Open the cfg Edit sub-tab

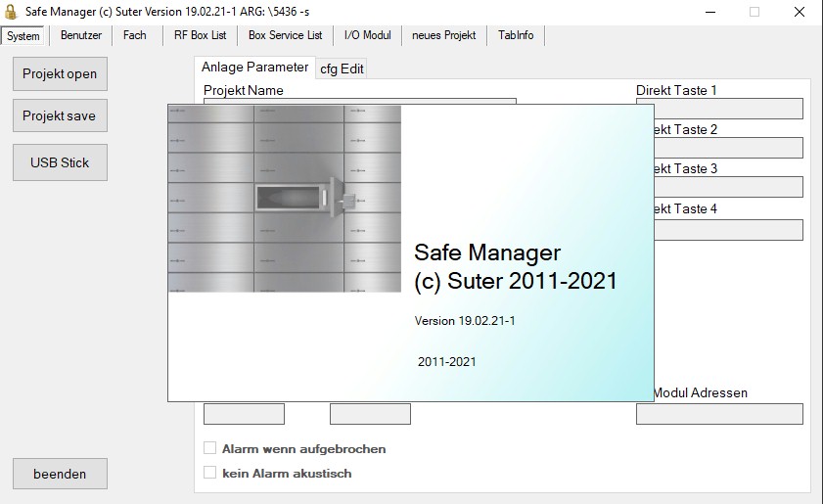pos(342,69)
